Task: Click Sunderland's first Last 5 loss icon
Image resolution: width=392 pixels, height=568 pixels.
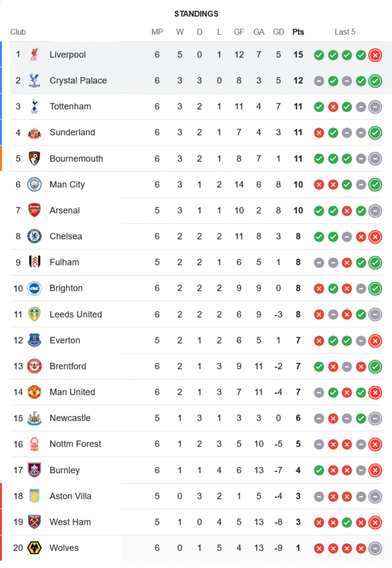Action: coord(319,133)
